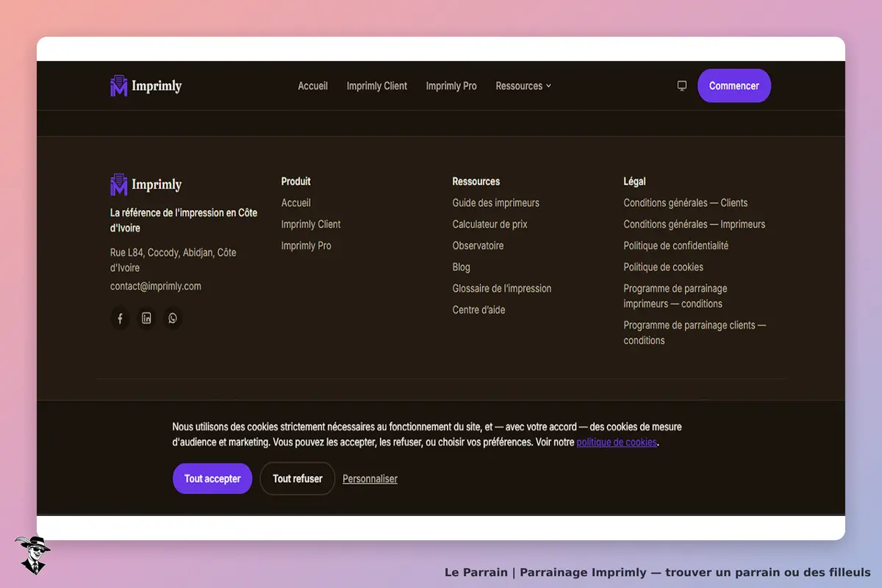Open Accueil link under Produit
The width and height of the screenshot is (882, 588).
[x=296, y=203]
